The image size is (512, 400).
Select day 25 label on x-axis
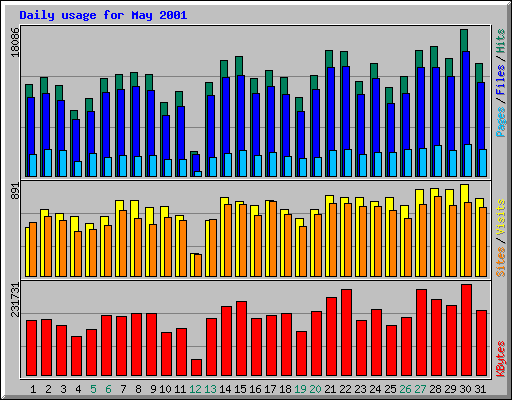390,389
